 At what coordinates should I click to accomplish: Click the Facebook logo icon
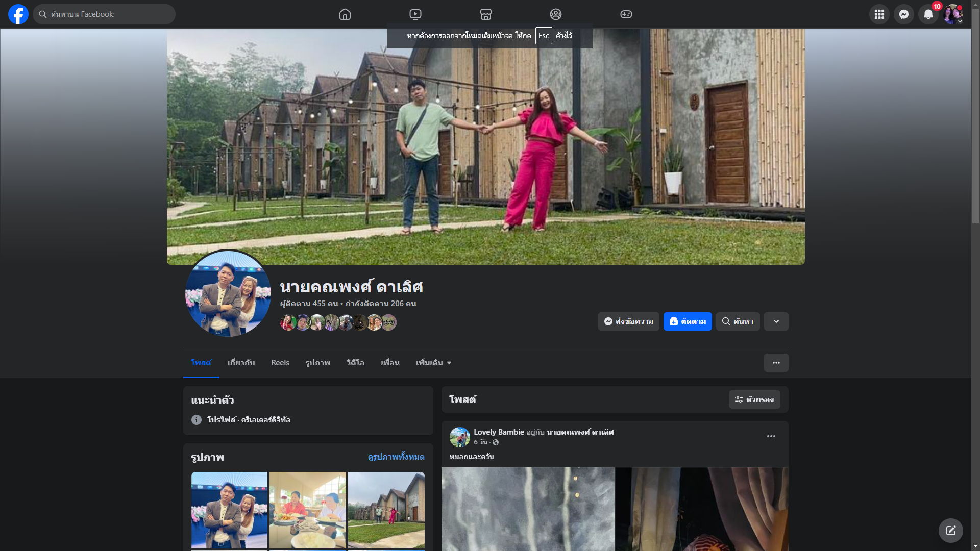pyautogui.click(x=18, y=14)
